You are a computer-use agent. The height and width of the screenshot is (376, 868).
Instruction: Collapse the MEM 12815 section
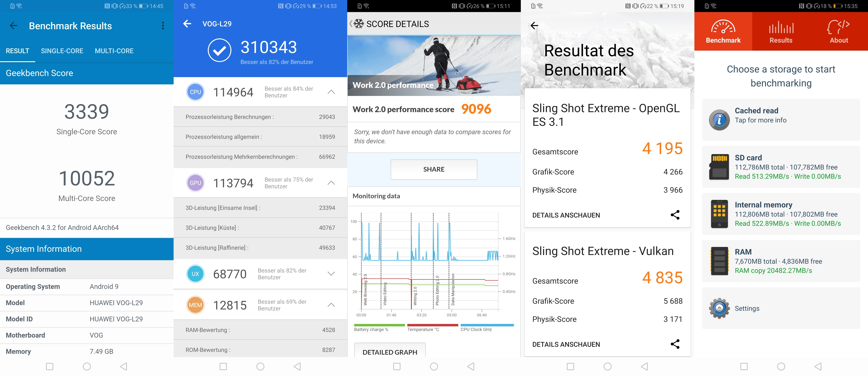pos(331,305)
